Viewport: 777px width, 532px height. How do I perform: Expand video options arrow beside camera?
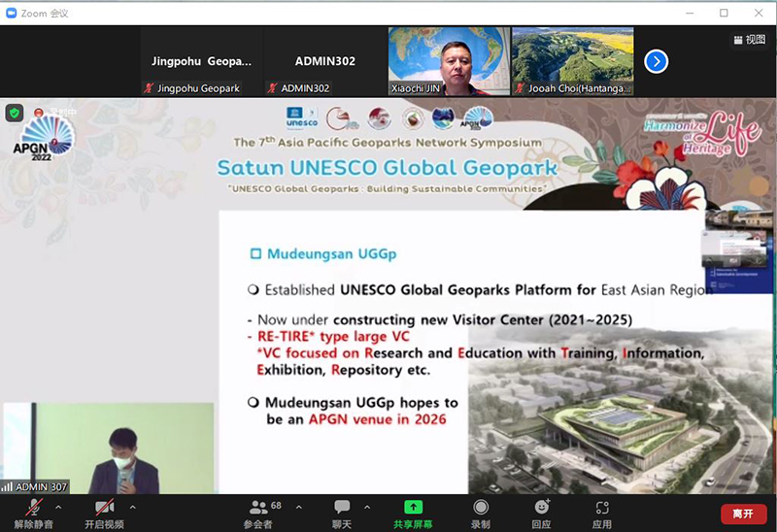(132, 507)
